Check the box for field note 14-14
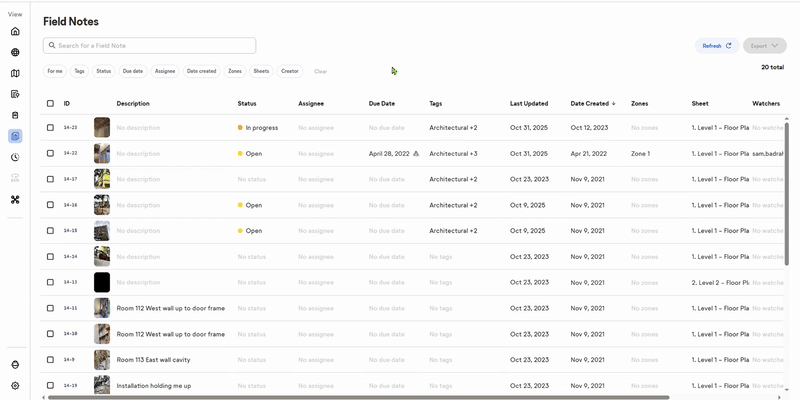This screenshot has height=400, width=800. pos(50,257)
